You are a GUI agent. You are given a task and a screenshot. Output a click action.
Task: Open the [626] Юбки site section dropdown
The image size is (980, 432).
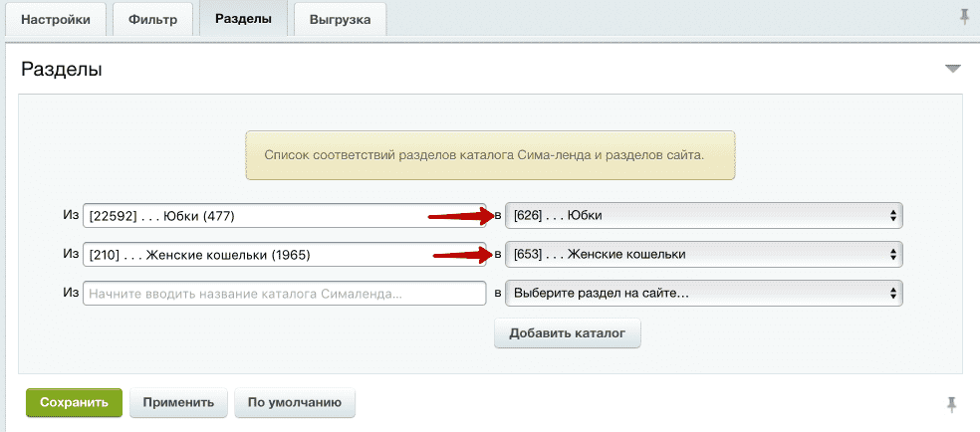pyautogui.click(x=704, y=215)
